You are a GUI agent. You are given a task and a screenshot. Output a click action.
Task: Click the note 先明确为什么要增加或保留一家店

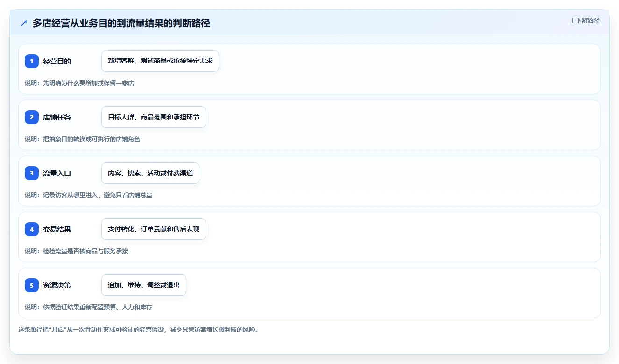point(79,83)
